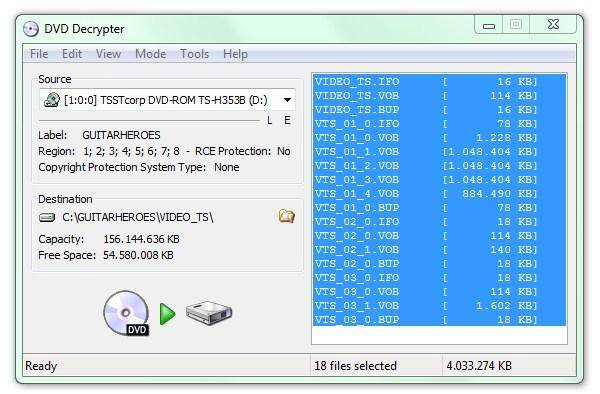Select VTS_02_0.BUP file row
This screenshot has height=394, width=600.
pyautogui.click(x=439, y=264)
